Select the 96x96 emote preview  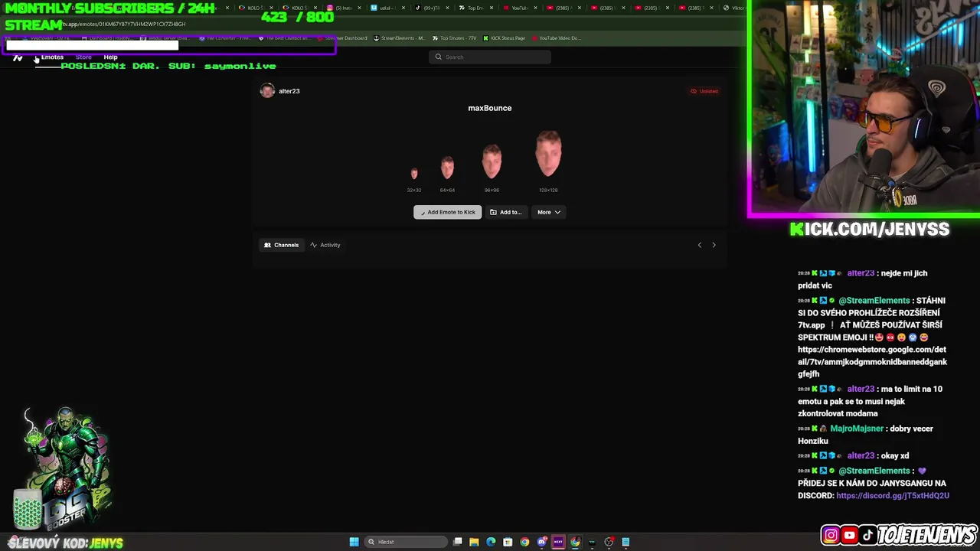tap(492, 162)
